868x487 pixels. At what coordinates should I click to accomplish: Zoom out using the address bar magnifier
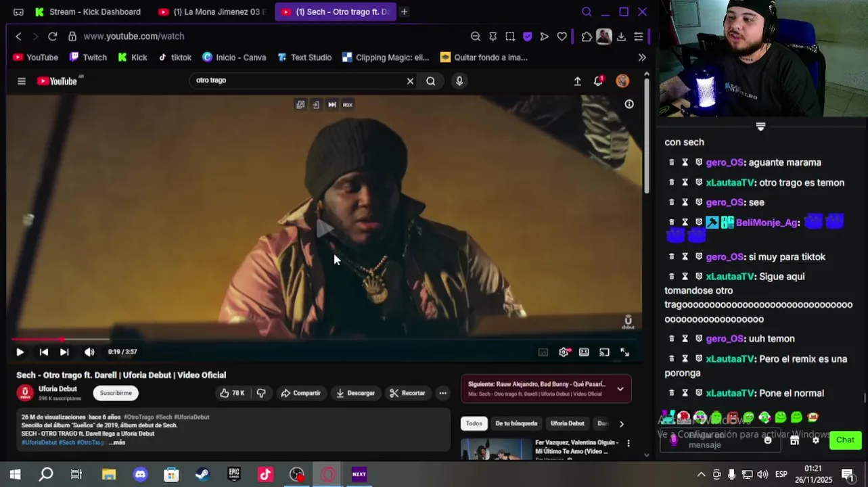476,37
